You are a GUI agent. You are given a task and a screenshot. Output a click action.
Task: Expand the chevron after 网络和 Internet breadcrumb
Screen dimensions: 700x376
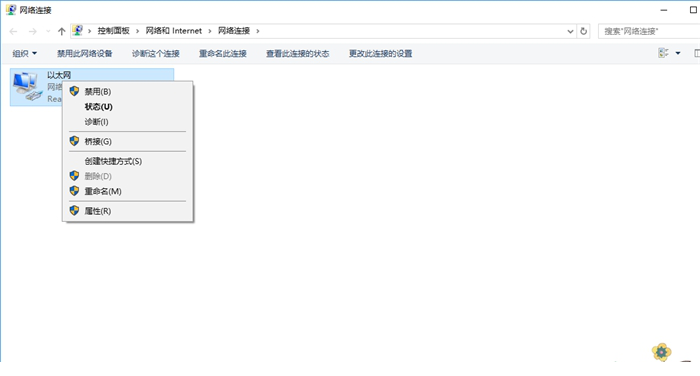(210, 31)
